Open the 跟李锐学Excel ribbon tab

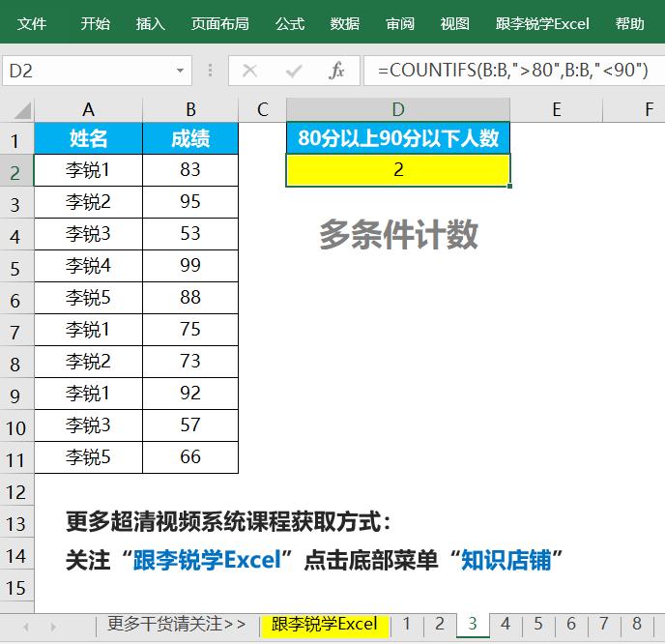tap(542, 23)
